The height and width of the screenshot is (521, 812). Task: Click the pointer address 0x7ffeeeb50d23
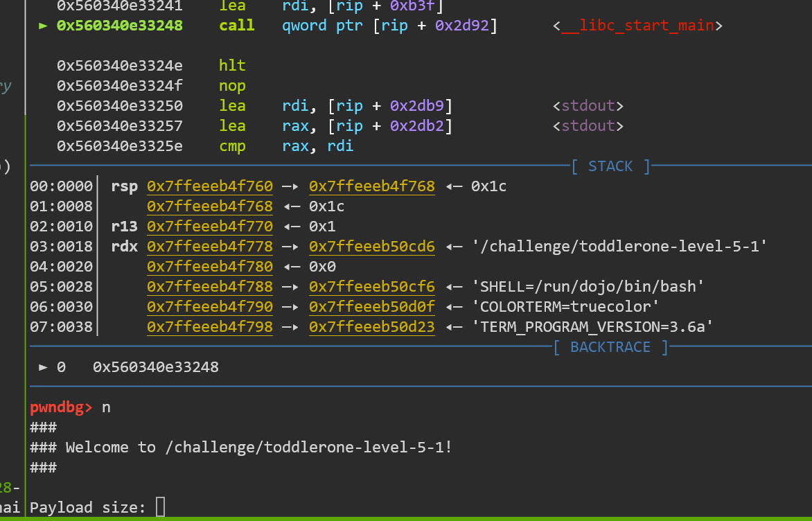pyautogui.click(x=372, y=327)
